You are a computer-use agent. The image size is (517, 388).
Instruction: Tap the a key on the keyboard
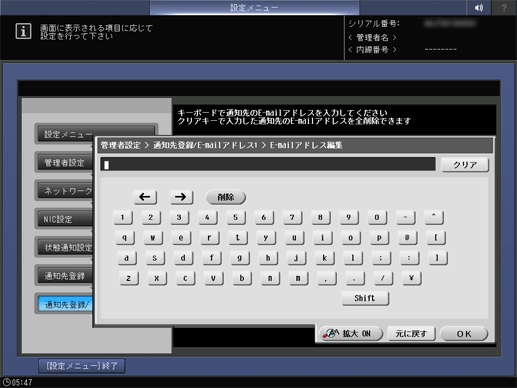pyautogui.click(x=127, y=258)
